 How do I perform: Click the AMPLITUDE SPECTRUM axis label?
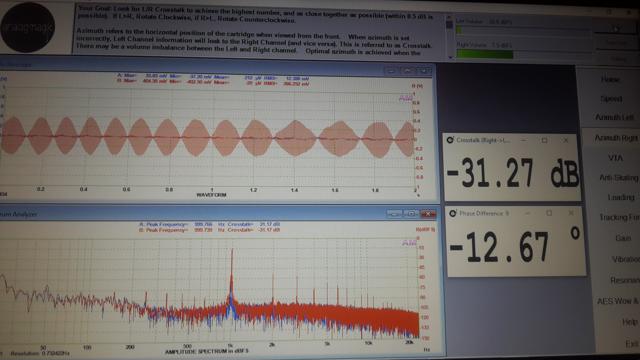[x=207, y=351]
